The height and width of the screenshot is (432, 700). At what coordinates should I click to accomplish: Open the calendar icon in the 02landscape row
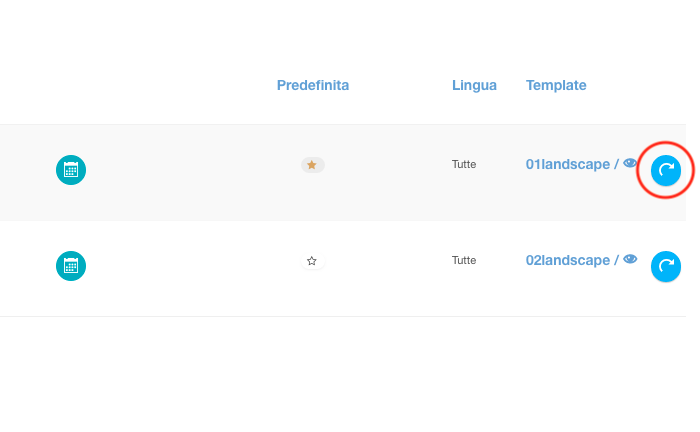tap(71, 266)
